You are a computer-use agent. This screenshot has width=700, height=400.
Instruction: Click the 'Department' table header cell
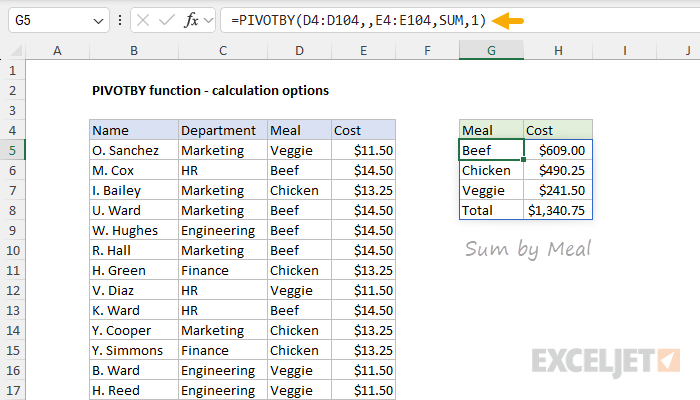pyautogui.click(x=223, y=130)
